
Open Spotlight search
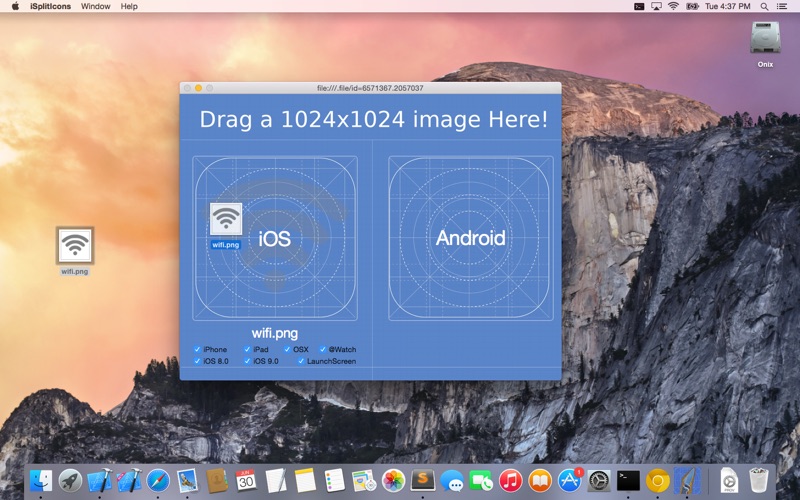[764, 6]
